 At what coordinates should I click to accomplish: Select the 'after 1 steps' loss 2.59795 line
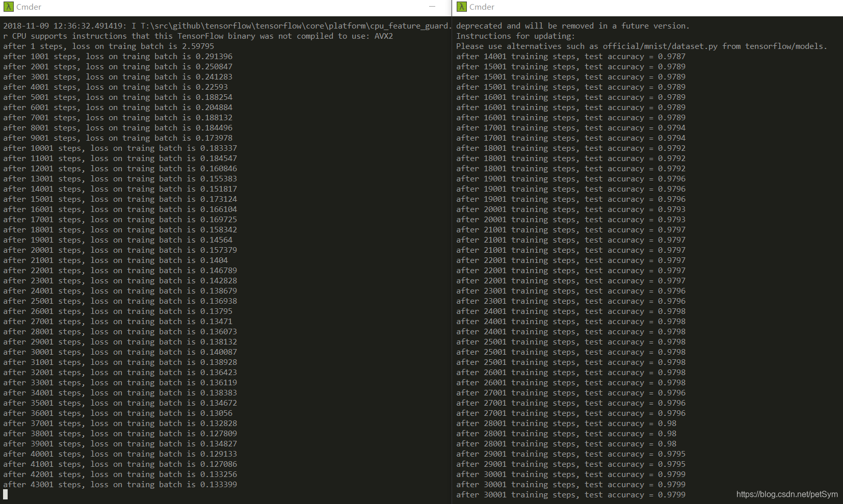tap(109, 46)
